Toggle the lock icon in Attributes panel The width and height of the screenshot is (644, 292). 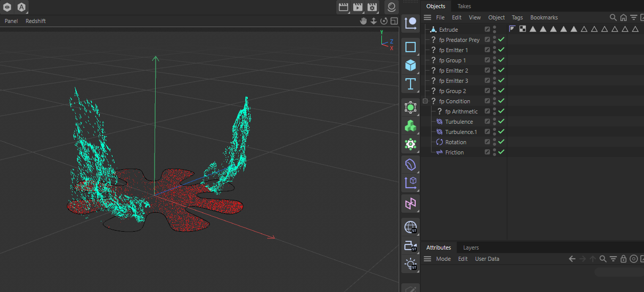click(x=624, y=259)
